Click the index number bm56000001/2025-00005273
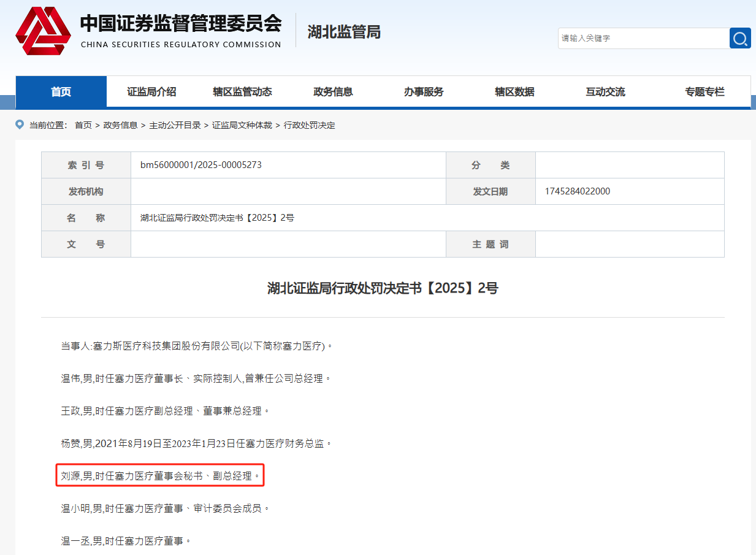This screenshot has width=756, height=555. 201,165
